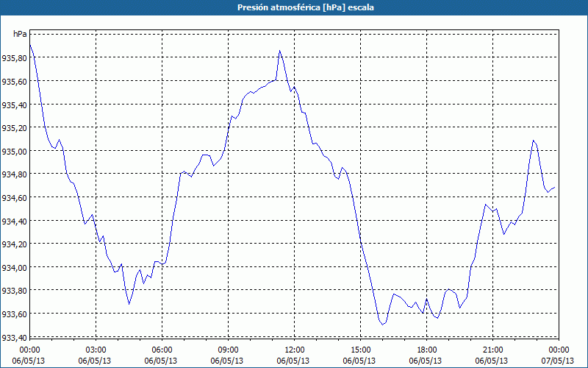Image resolution: width=588 pixels, height=368 pixels.
Task: Click the hPa unit label on the axis
Action: tap(20, 34)
